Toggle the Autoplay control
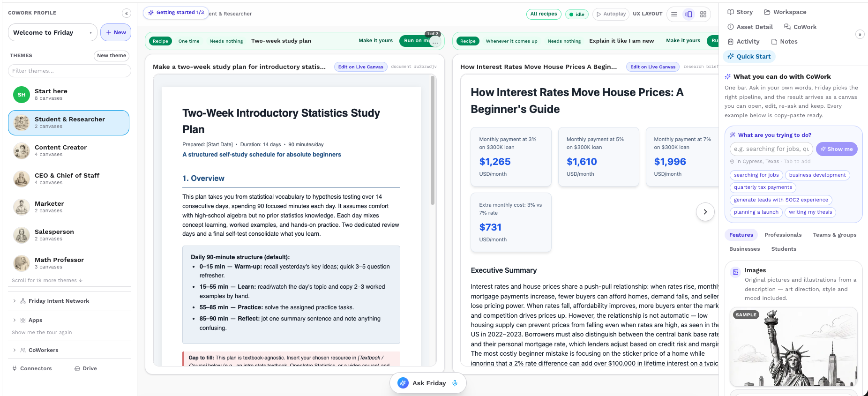This screenshot has height=396, width=868. [611, 14]
